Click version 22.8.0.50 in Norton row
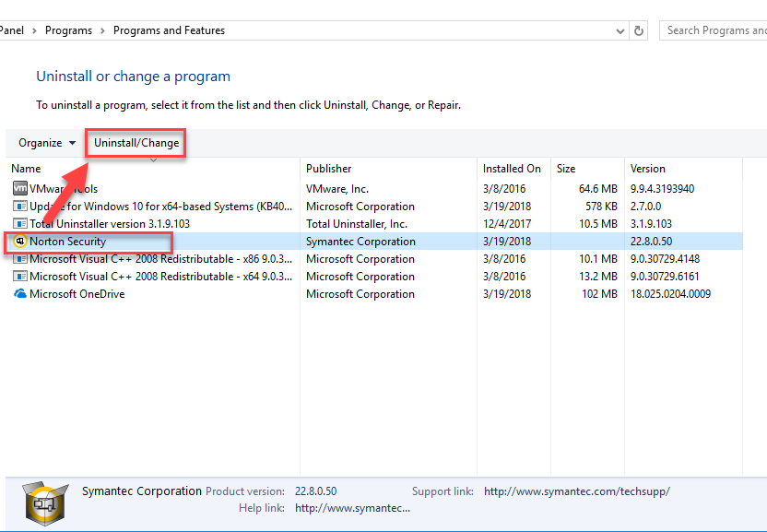 pos(651,242)
